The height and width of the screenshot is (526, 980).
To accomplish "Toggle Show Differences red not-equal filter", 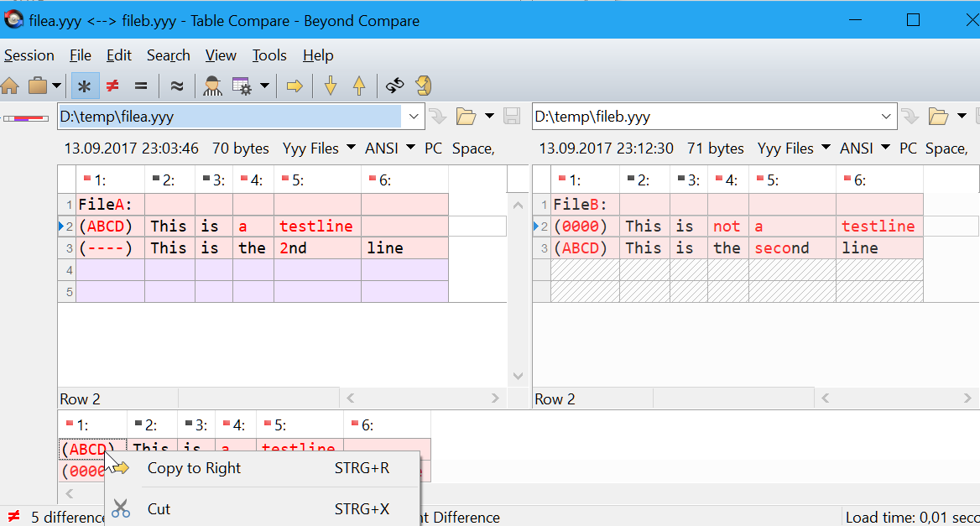I will [112, 86].
